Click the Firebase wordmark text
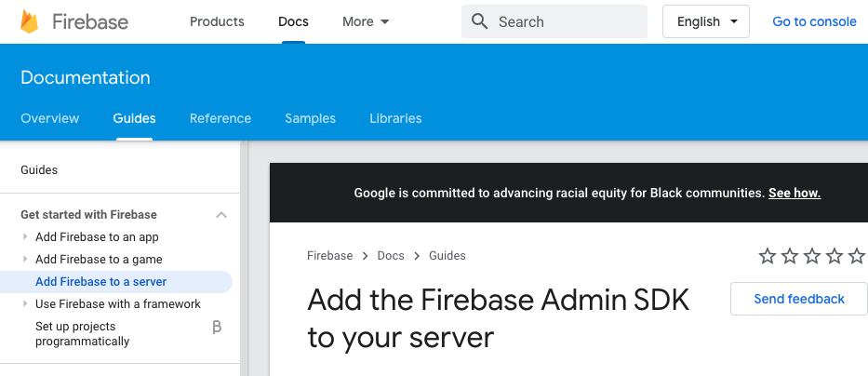 coord(90,21)
